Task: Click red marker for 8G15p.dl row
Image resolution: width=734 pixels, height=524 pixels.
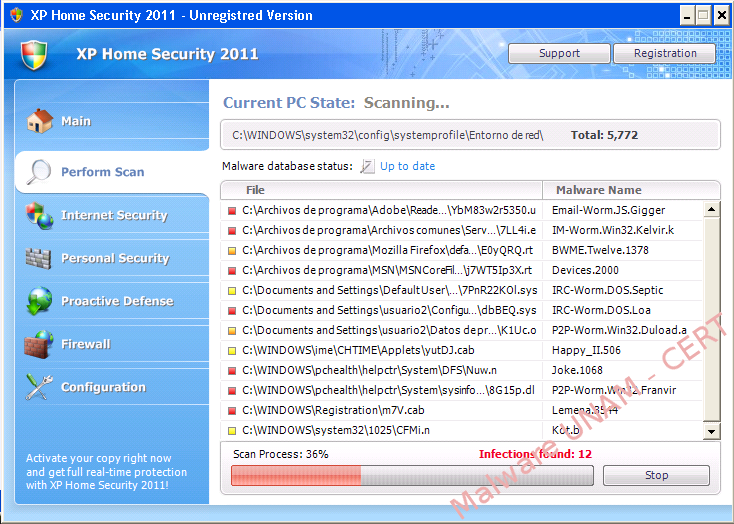Action: [232, 391]
